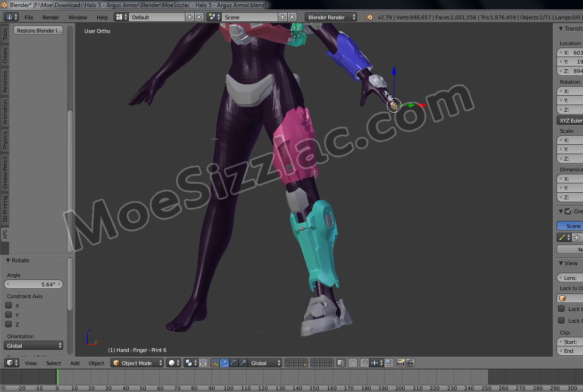Image resolution: width=583 pixels, height=392 pixels.
Task: Open the scene browse icon
Action: [x=214, y=17]
